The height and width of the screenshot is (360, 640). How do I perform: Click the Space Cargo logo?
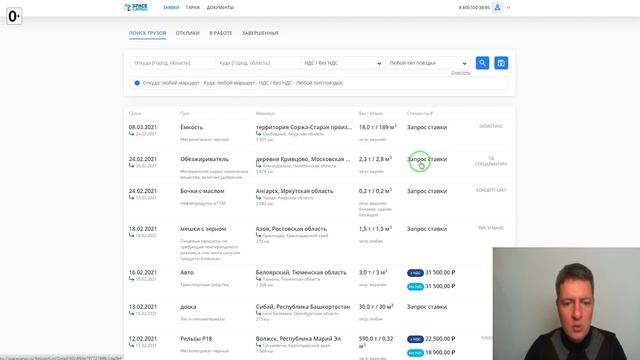pos(136,7)
